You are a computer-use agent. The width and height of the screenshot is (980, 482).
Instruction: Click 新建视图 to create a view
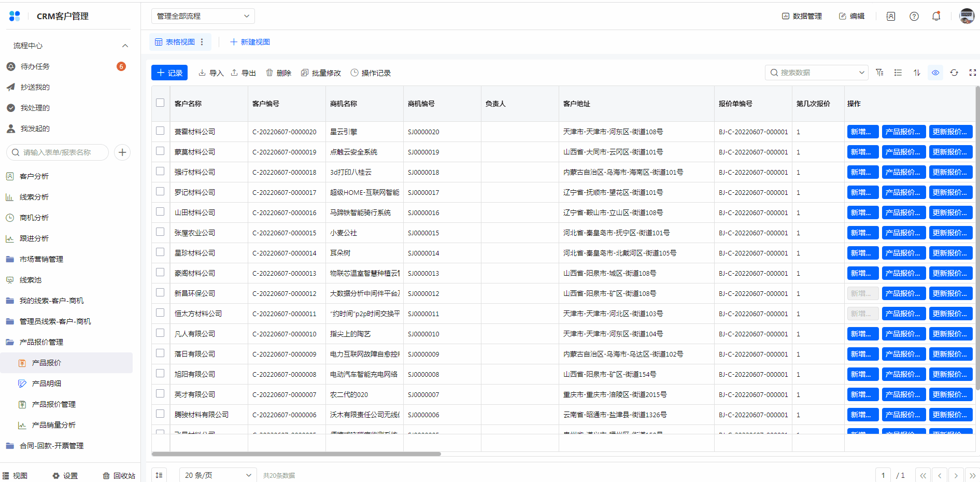coord(250,42)
